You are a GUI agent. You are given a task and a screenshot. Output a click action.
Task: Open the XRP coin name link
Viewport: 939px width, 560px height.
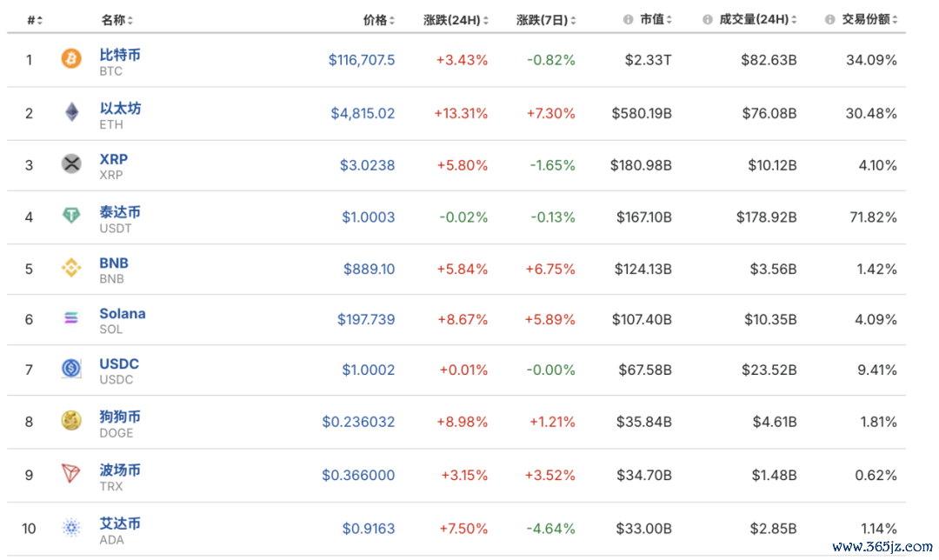(114, 159)
